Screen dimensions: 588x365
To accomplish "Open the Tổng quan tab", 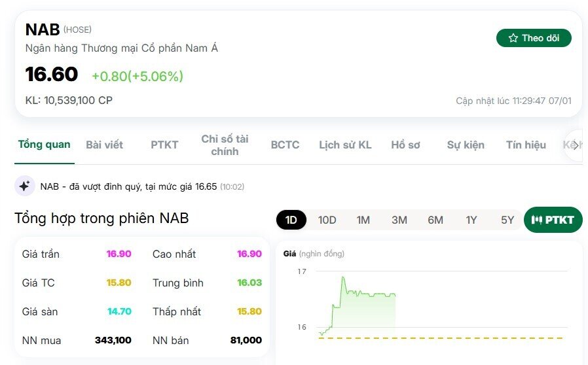I will point(45,145).
